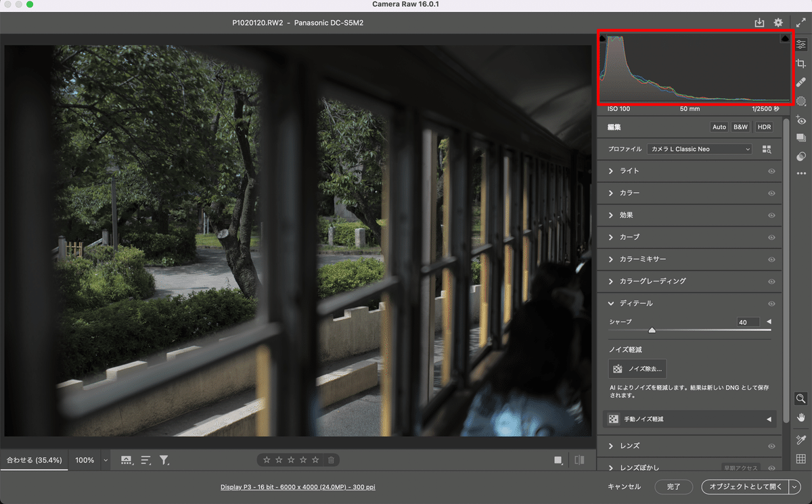Select the Zoom tool magnifier
The width and height of the screenshot is (812, 504).
tap(801, 398)
